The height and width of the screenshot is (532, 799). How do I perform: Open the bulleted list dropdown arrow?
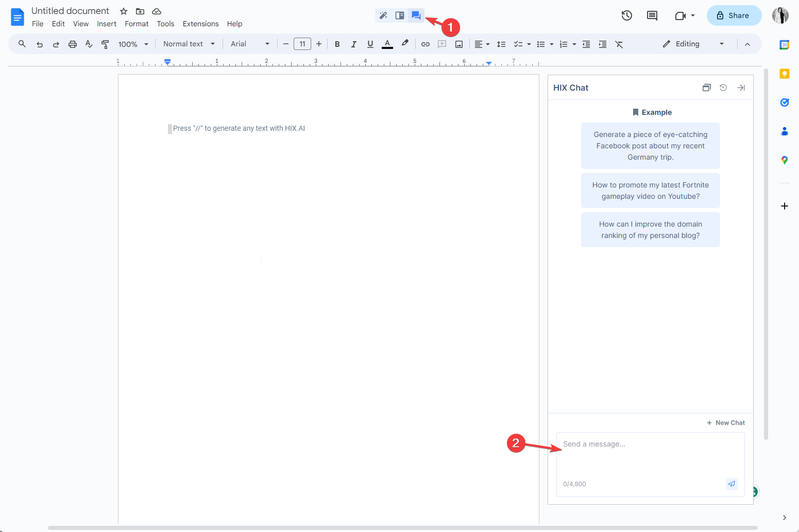pyautogui.click(x=552, y=44)
